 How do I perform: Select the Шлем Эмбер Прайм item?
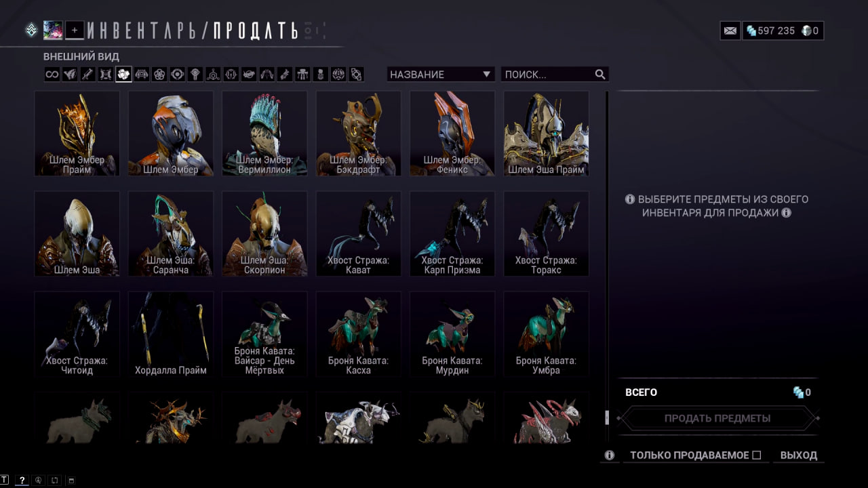77,134
